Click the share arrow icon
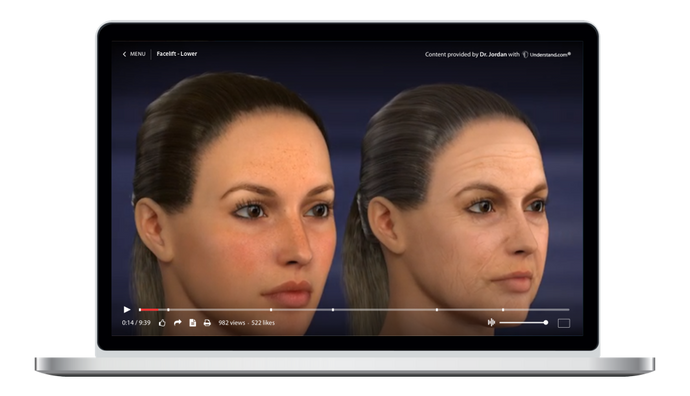This screenshot has height=396, width=690. point(177,323)
